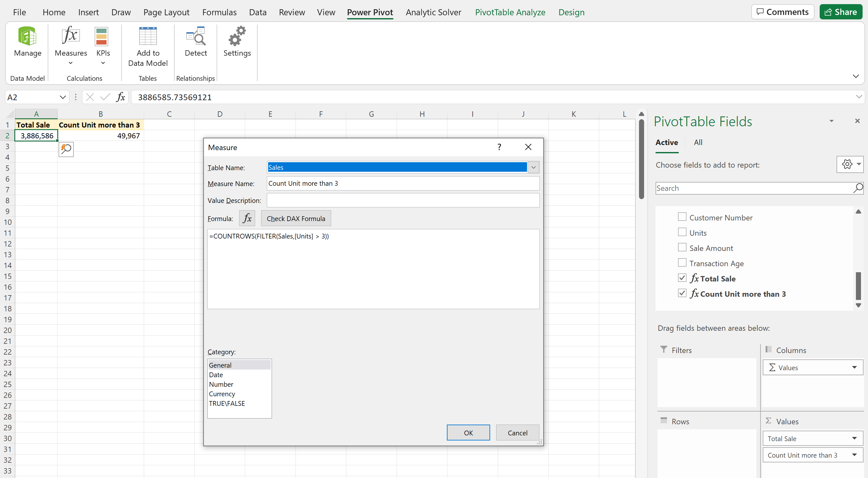Click the Detect relationships icon
The height and width of the screenshot is (478, 868).
(x=196, y=36)
